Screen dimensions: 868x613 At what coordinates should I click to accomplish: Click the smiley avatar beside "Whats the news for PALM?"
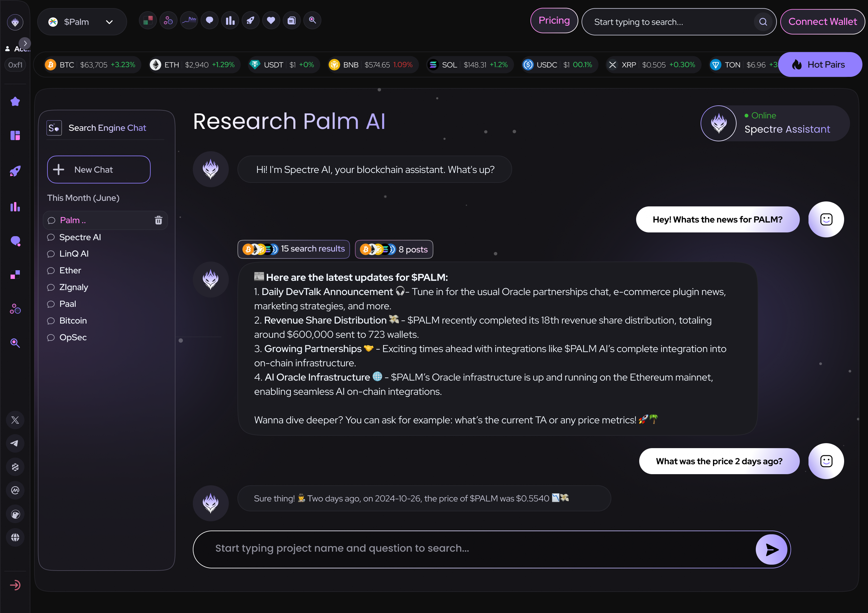[x=826, y=219]
